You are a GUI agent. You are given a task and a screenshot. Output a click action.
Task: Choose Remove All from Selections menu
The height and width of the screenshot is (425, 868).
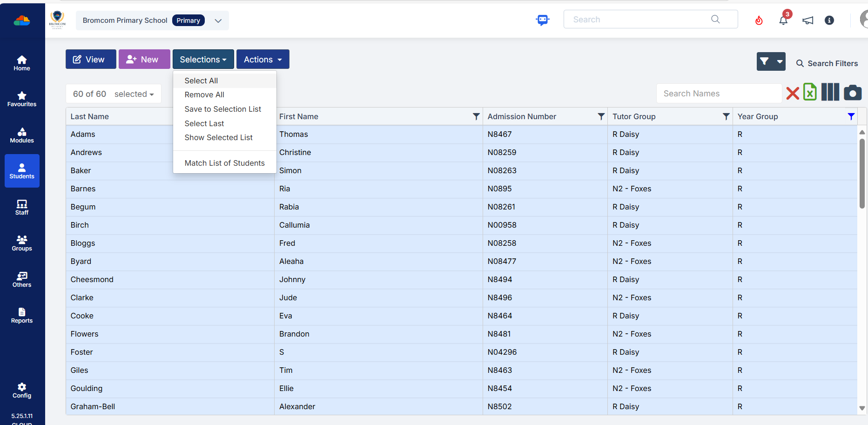[204, 95]
